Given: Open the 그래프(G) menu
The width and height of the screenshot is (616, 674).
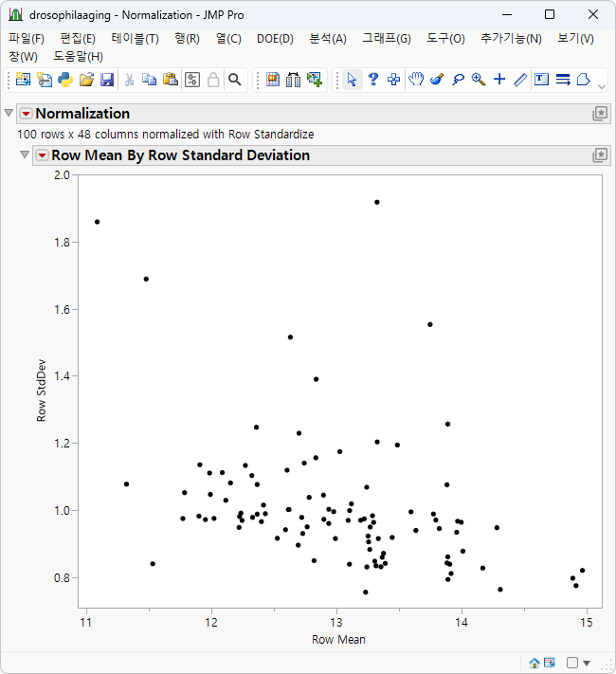Looking at the screenshot, I should pyautogui.click(x=387, y=39).
